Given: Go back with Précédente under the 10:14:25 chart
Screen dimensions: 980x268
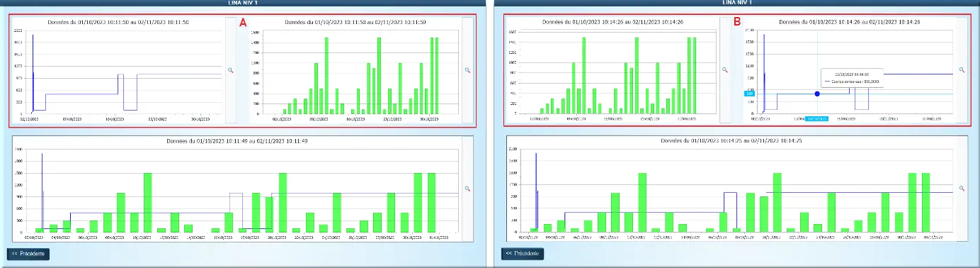Looking at the screenshot, I should [523, 253].
